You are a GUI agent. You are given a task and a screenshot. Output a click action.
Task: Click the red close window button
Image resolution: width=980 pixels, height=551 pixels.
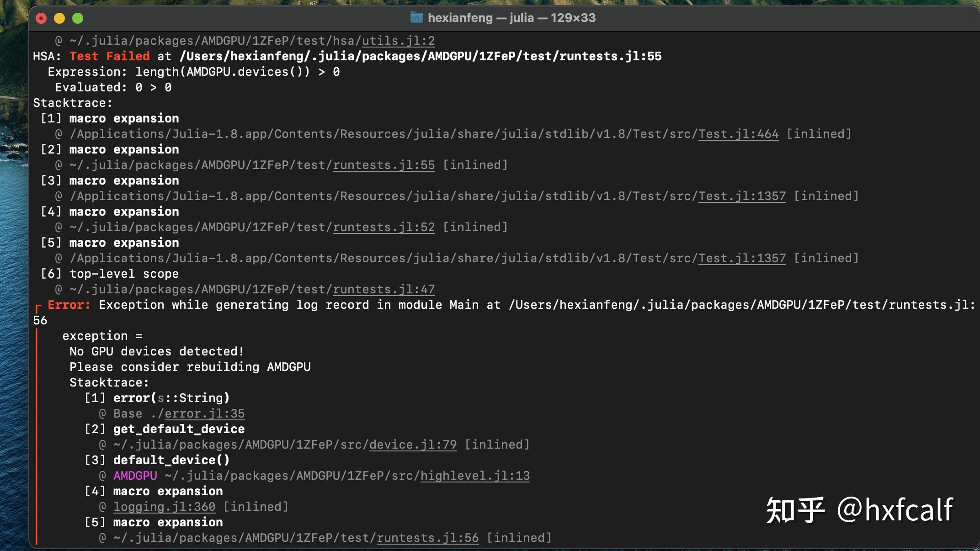pyautogui.click(x=41, y=18)
